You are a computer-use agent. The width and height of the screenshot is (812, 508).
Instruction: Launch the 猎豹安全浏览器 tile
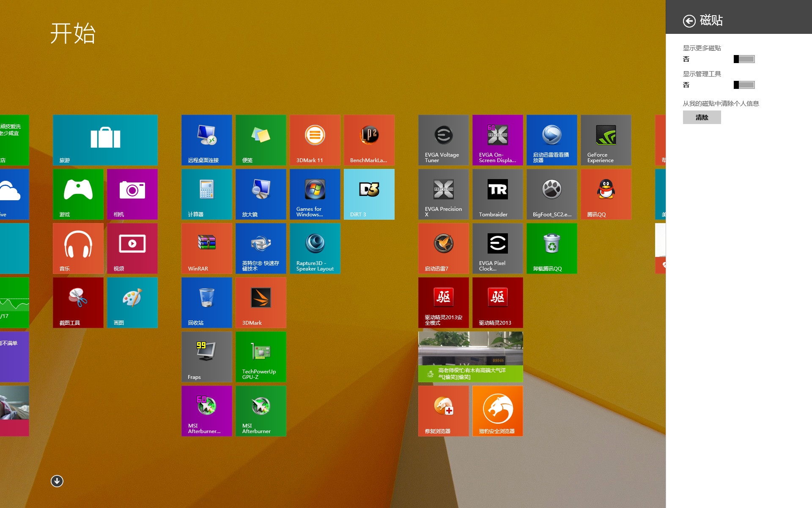coord(497,411)
